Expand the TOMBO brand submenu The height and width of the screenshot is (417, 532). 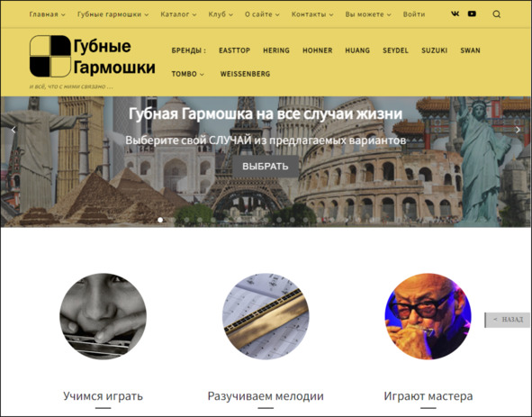point(187,74)
